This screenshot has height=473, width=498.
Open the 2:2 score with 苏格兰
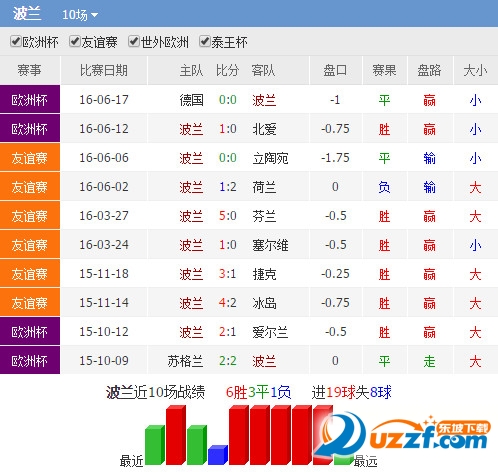point(228,361)
